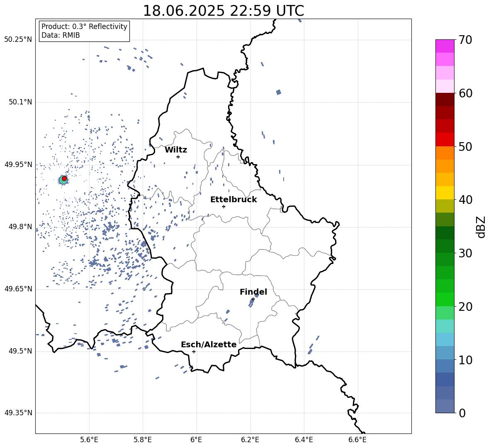This screenshot has height=448, width=491.
Task: Click the Wiltz city label
Action: click(x=176, y=150)
